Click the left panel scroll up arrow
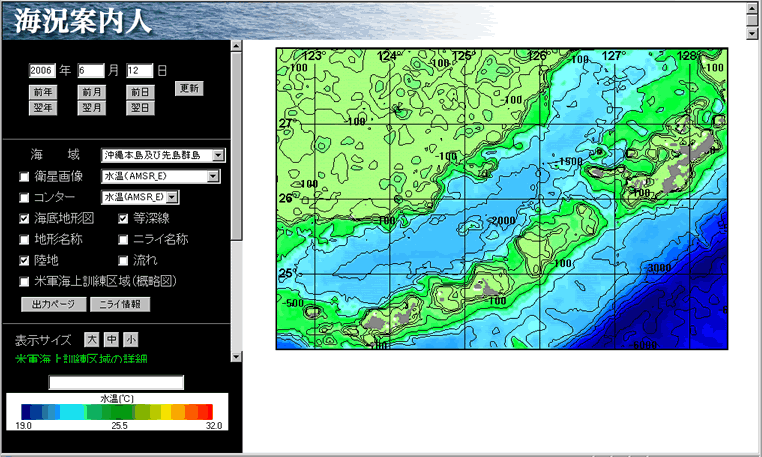This screenshot has height=457, width=762. coord(236,46)
